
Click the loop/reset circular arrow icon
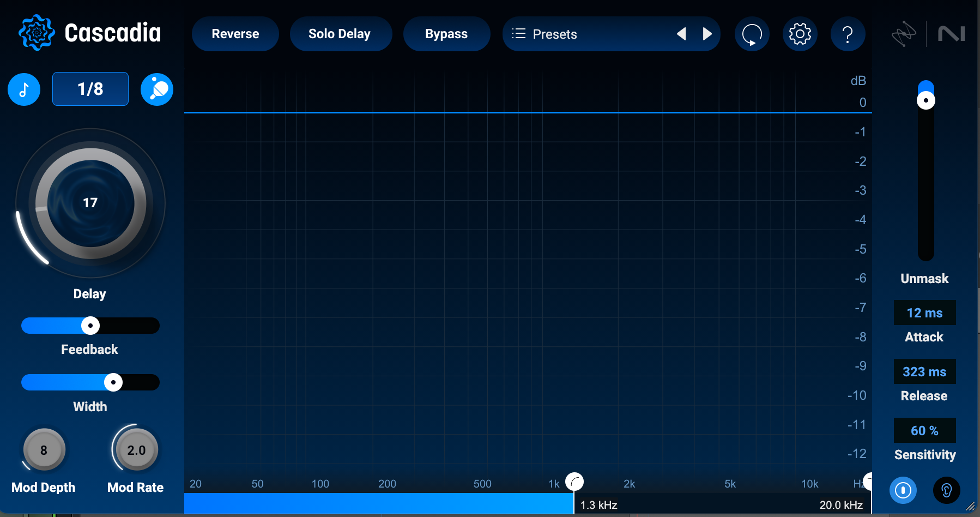click(752, 34)
